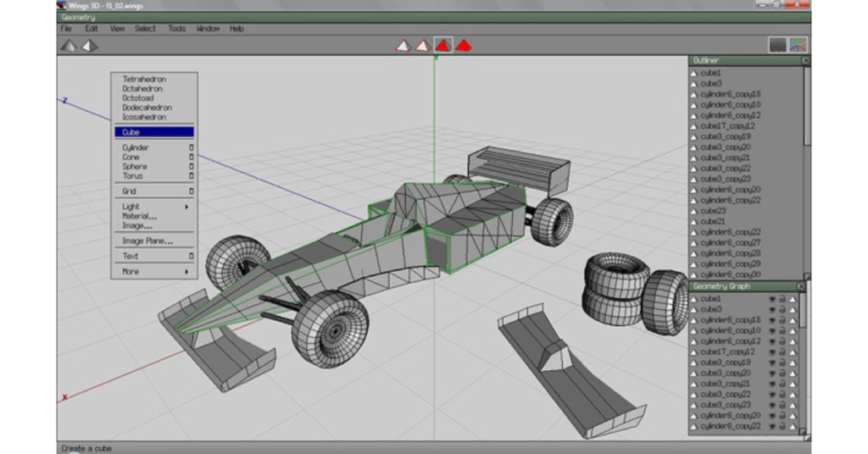Click Material... entry
This screenshot has height=454, width=868.
coord(140,216)
